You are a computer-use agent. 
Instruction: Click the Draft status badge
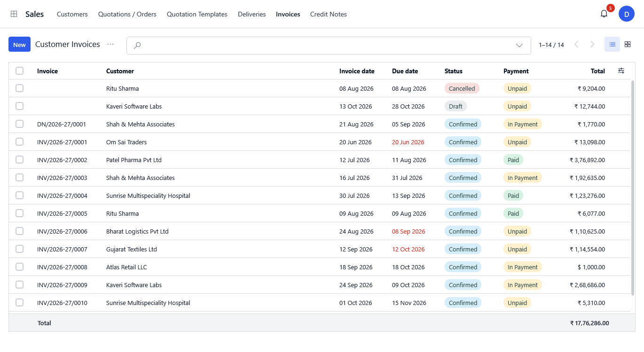[x=456, y=106]
